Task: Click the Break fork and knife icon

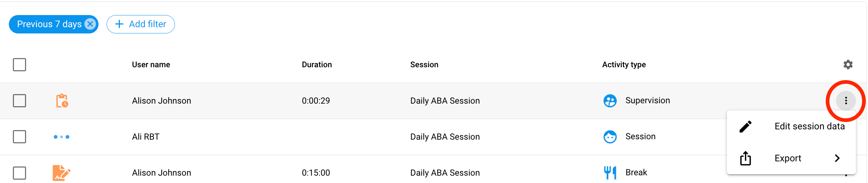Action: pyautogui.click(x=610, y=172)
